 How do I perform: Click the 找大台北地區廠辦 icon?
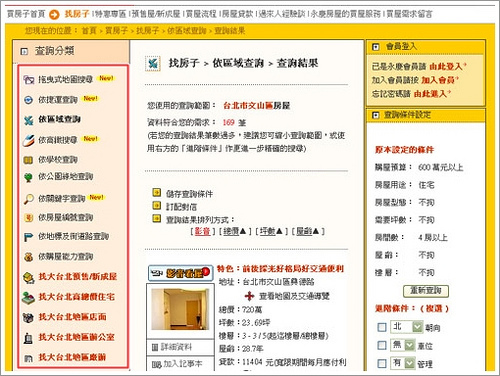pyautogui.click(x=29, y=358)
